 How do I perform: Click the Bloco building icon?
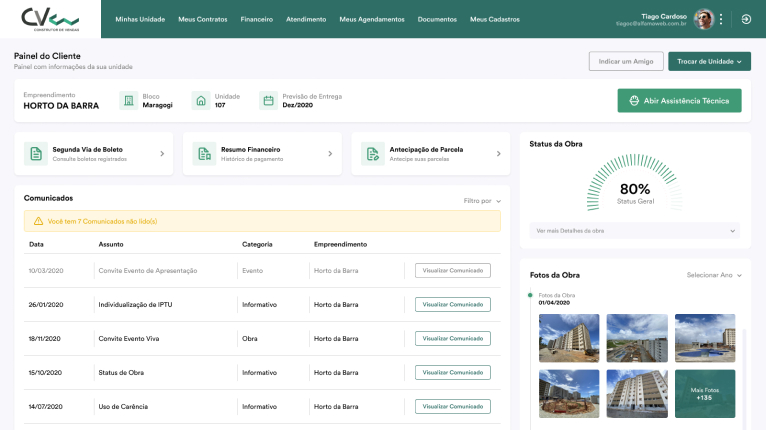[x=129, y=101]
